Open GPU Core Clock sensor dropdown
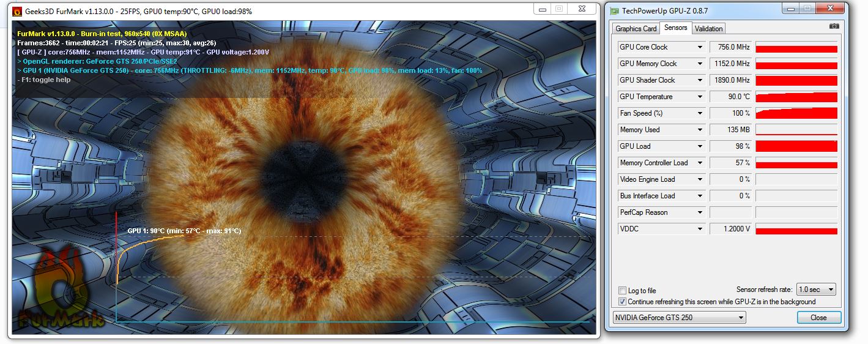Viewport: 868px width, 344px height. coord(700,47)
